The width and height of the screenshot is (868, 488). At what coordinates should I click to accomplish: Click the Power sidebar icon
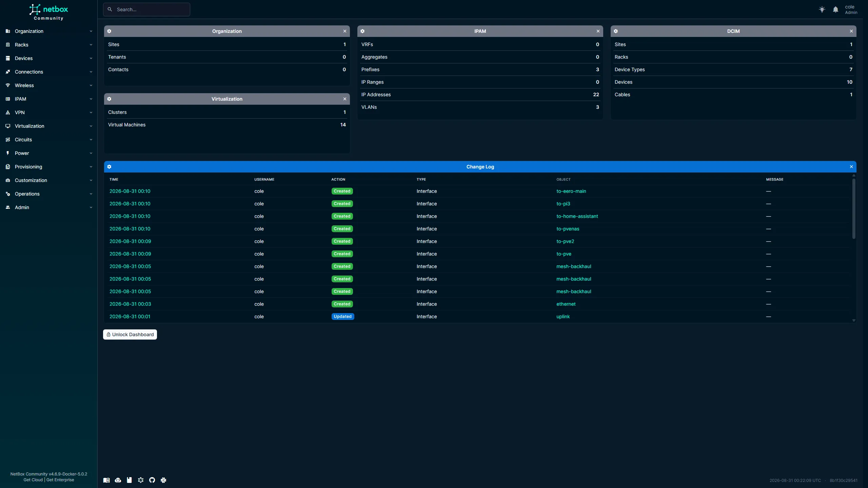pyautogui.click(x=8, y=153)
